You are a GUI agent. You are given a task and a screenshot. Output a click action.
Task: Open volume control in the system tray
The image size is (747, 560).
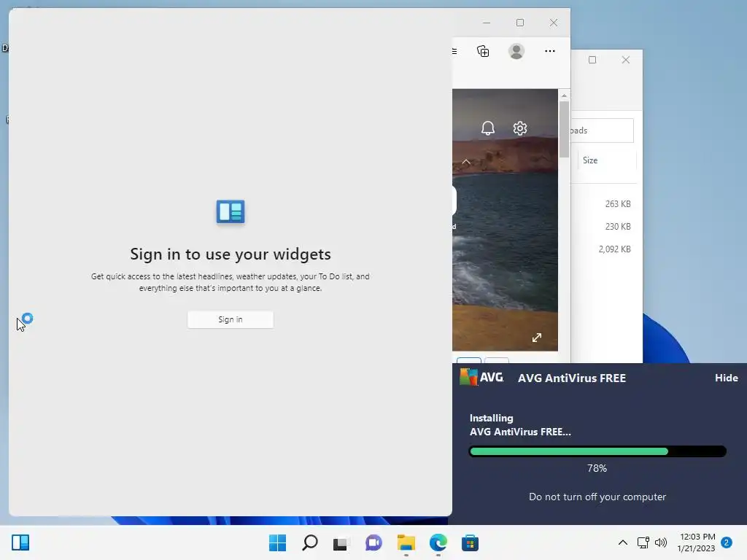tap(661, 542)
